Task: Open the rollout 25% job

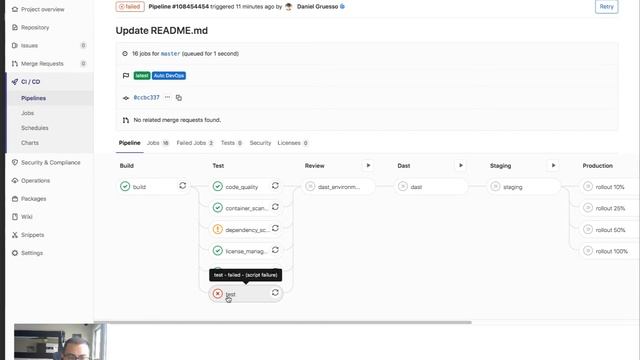Action: [610, 208]
